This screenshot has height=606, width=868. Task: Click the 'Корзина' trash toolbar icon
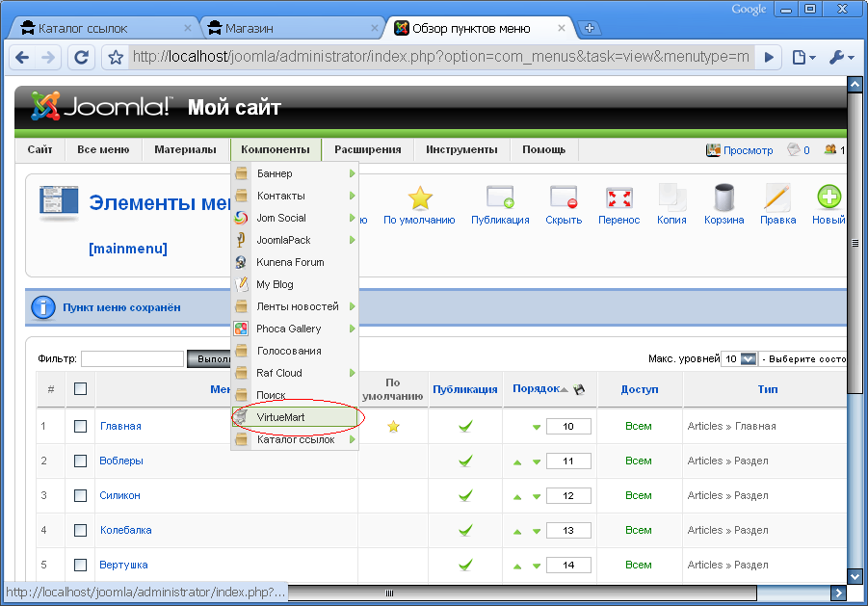coord(724,198)
